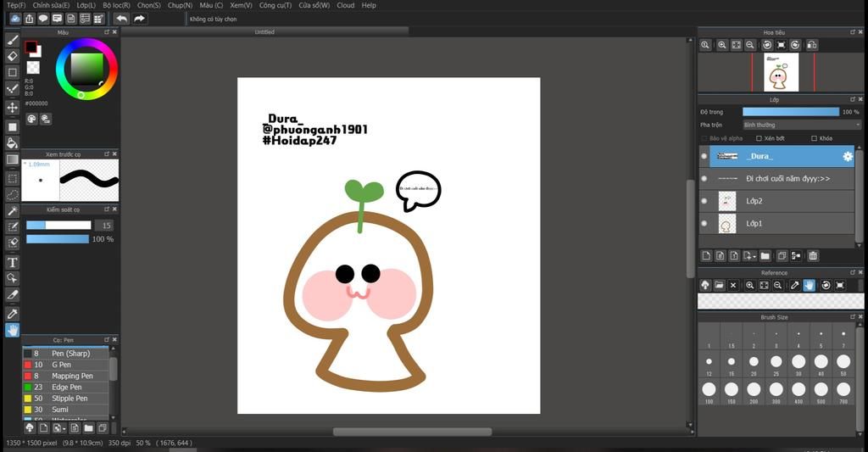Select the Select Pen tool
The image size is (868, 452).
pos(12,226)
